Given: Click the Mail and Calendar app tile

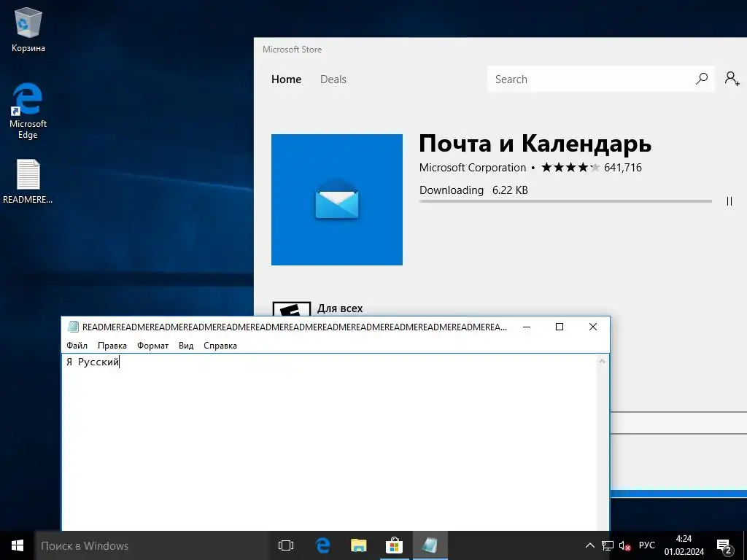Looking at the screenshot, I should click(337, 200).
